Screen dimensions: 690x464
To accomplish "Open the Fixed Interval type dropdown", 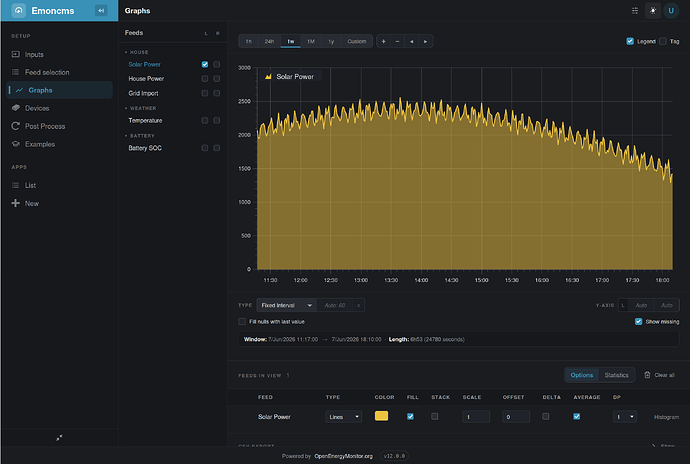I will tap(286, 305).
